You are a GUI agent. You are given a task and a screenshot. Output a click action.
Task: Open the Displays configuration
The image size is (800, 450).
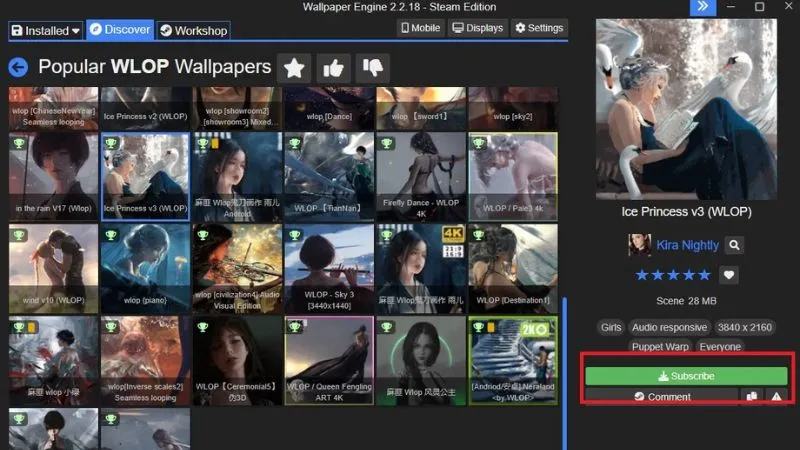click(x=477, y=28)
